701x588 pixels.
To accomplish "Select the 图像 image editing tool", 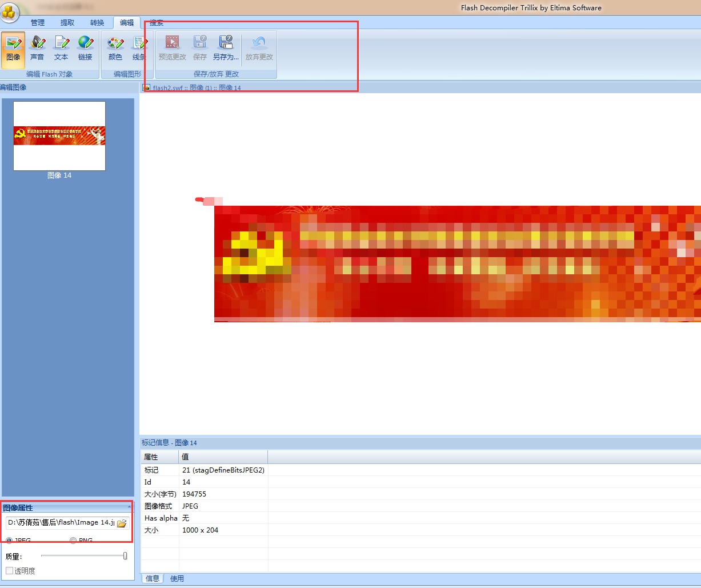I will (13, 50).
